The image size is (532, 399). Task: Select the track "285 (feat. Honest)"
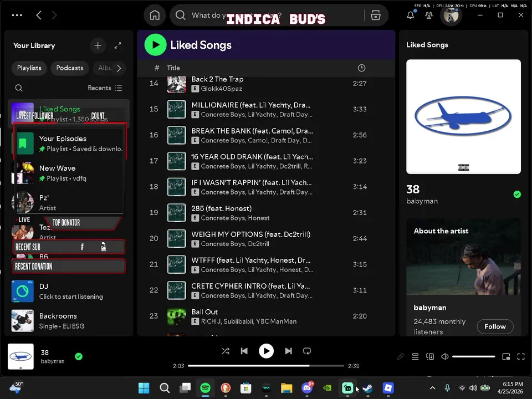[266, 213]
